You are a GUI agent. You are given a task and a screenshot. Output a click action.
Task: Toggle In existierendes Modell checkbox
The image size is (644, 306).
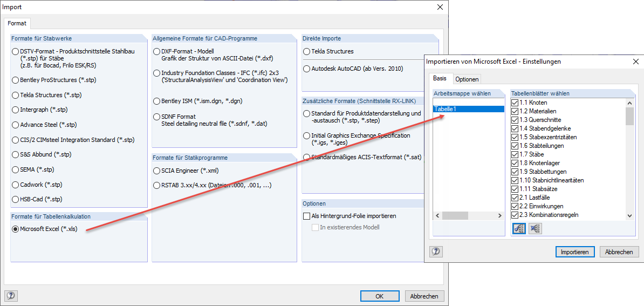coord(315,228)
